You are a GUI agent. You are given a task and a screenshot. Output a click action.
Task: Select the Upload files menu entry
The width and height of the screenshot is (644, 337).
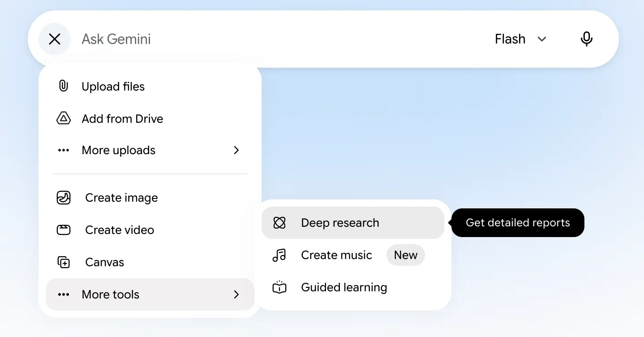click(150, 86)
